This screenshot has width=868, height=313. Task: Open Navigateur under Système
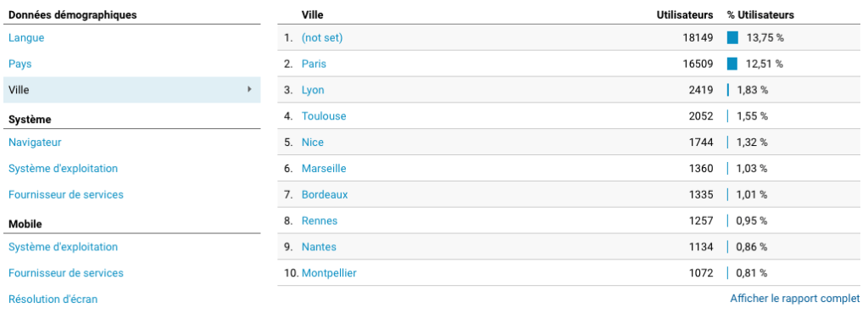35,142
